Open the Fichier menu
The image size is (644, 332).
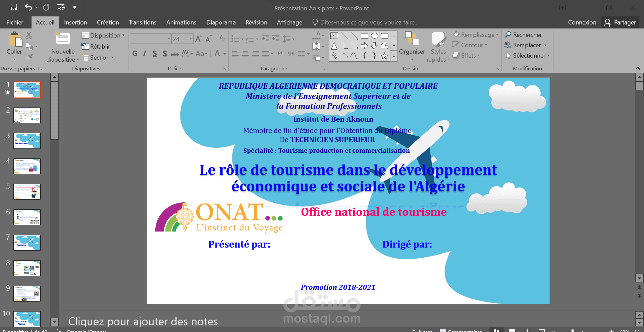(15, 22)
